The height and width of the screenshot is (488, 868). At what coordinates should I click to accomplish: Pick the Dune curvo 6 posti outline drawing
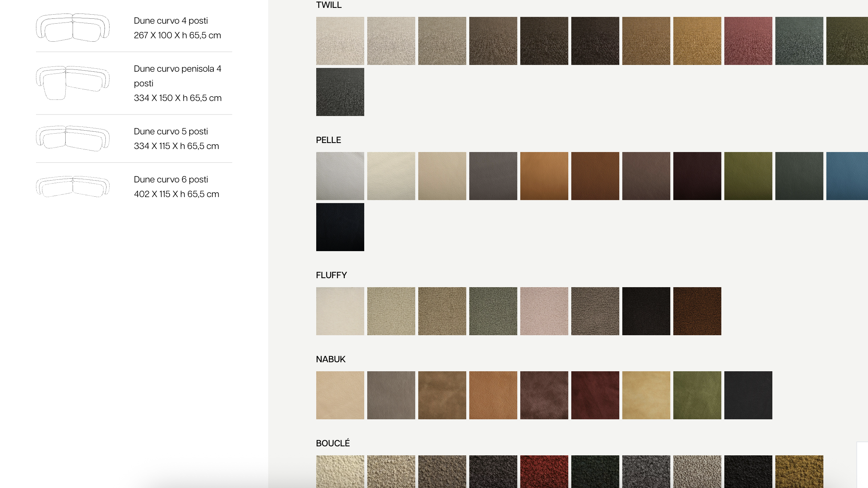(x=73, y=187)
